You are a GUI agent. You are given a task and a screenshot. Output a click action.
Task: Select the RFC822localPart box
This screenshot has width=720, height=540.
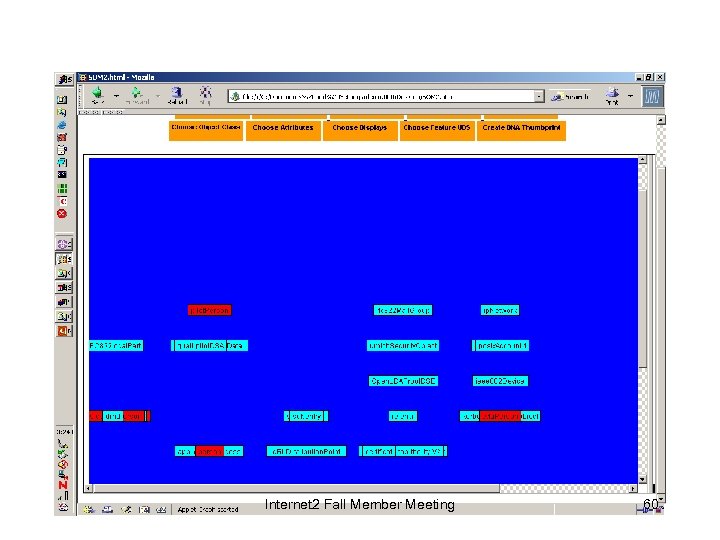click(x=116, y=345)
